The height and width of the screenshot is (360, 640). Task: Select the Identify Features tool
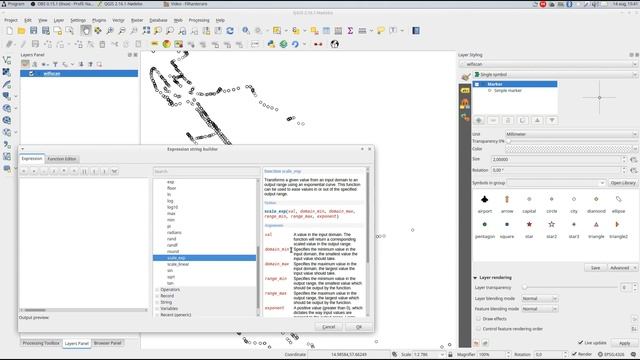tap(246, 31)
